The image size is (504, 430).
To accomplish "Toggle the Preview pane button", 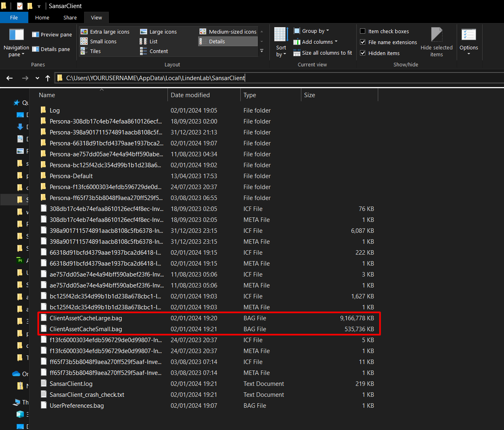I will pyautogui.click(x=52, y=34).
